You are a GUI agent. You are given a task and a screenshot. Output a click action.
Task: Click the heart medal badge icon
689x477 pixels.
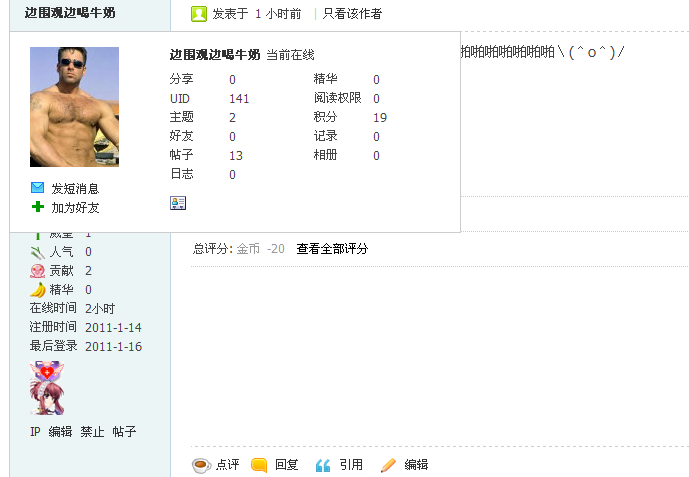pos(47,371)
